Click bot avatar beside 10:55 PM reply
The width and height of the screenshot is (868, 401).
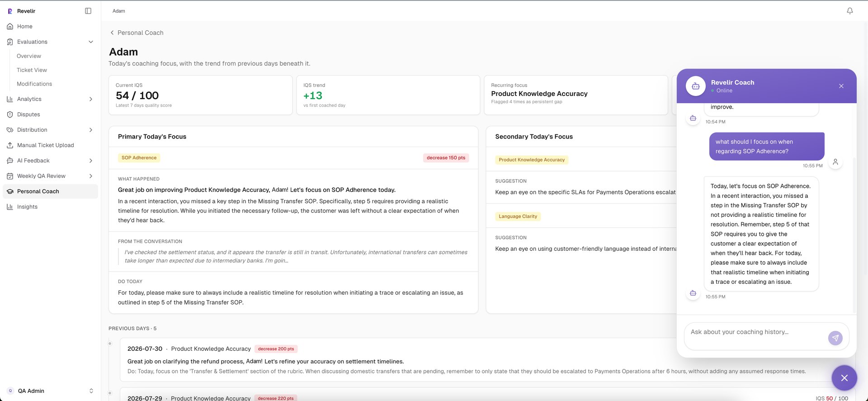click(x=693, y=293)
